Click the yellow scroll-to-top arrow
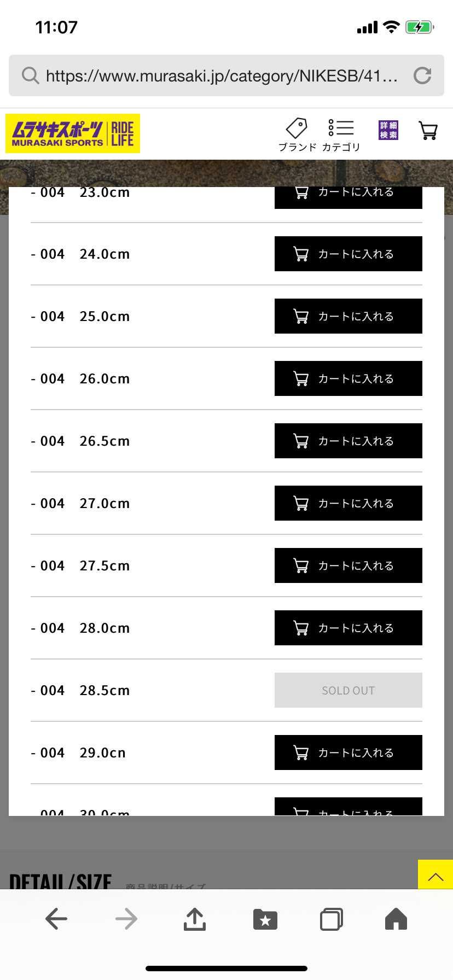 click(435, 874)
